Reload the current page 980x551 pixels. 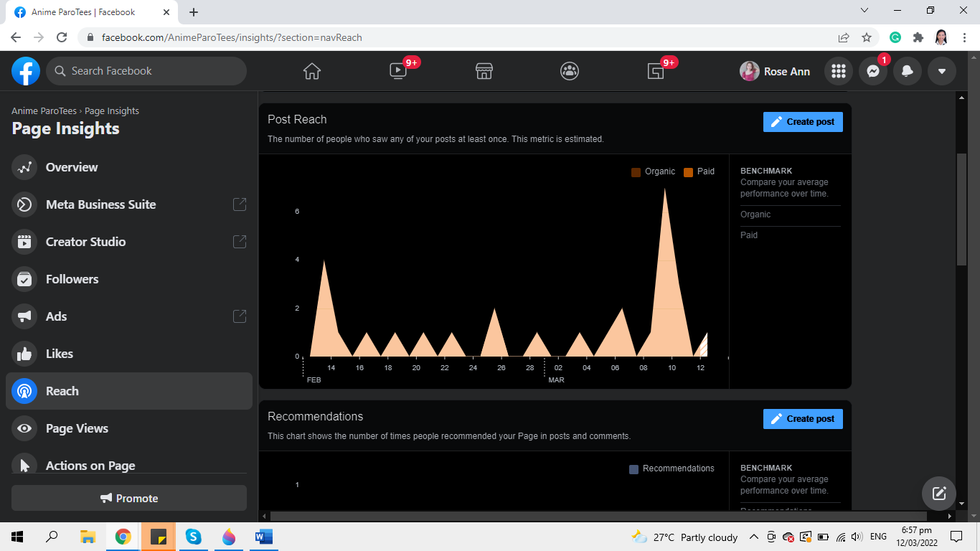(62, 37)
